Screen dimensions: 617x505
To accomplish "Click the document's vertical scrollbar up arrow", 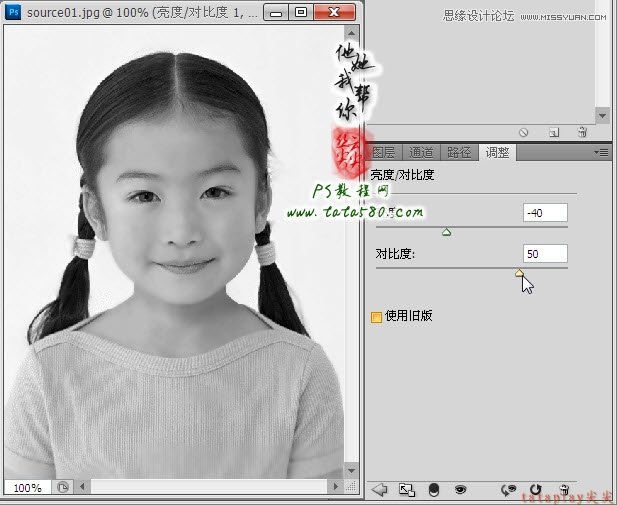I will (x=351, y=33).
